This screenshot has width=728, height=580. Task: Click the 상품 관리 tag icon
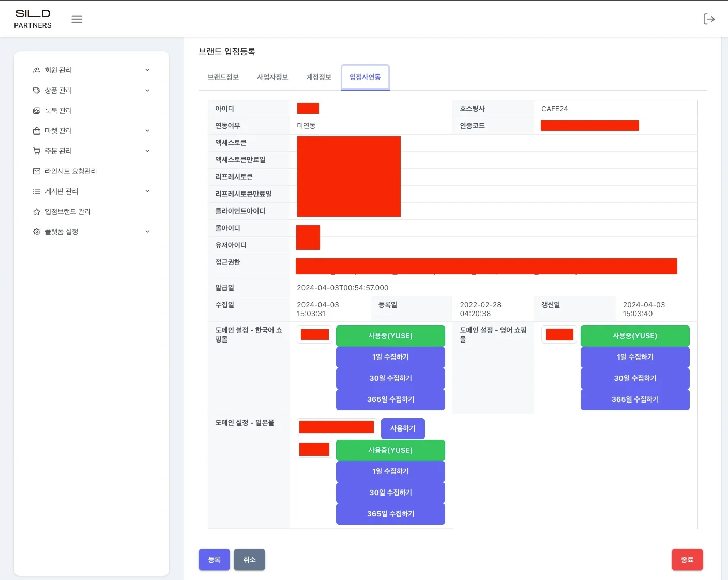coord(37,91)
